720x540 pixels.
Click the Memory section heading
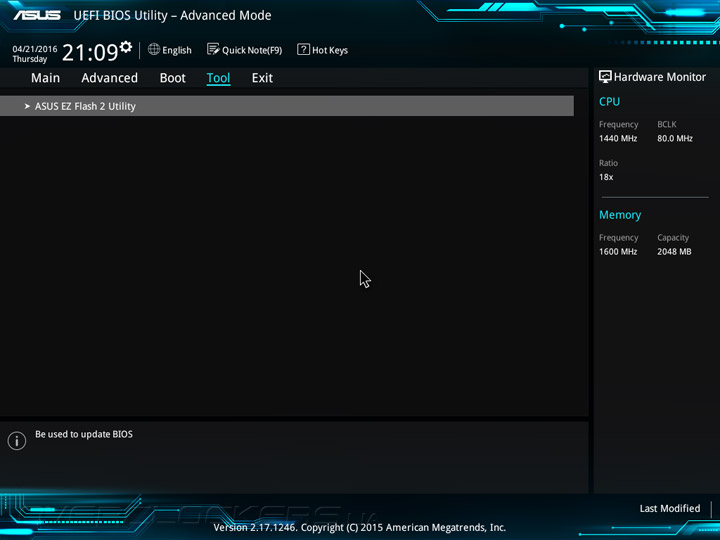pos(620,215)
